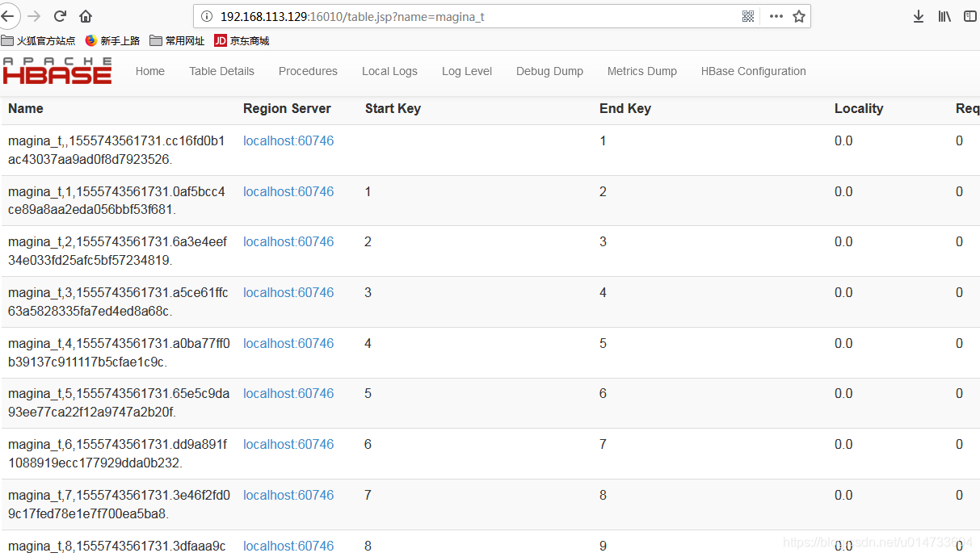Open Local Logs in navigation bar
This screenshot has width=980, height=557.
[x=389, y=71]
